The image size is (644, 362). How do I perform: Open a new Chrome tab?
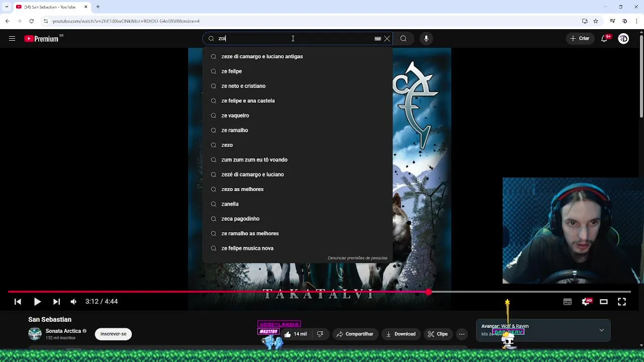click(x=98, y=7)
